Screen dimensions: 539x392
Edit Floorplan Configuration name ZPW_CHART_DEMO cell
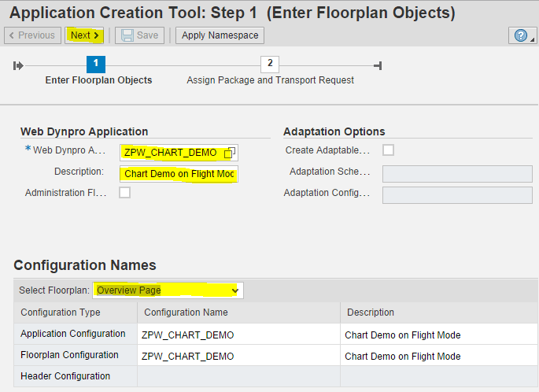(x=238, y=356)
